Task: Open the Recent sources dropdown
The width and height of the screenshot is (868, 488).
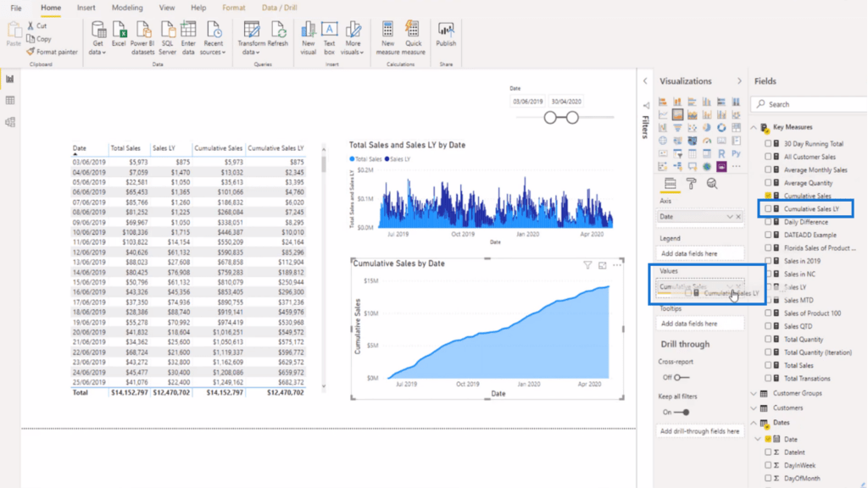Action: point(213,37)
